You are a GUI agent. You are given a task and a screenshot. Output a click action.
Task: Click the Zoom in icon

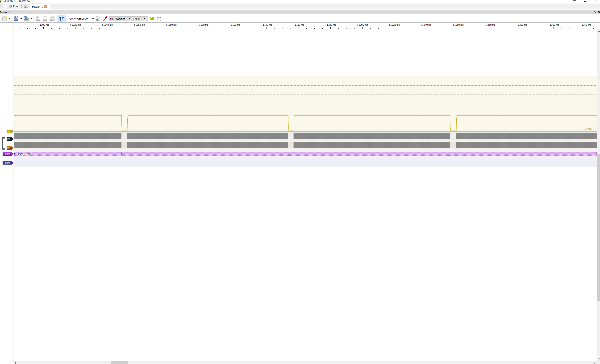point(38,18)
